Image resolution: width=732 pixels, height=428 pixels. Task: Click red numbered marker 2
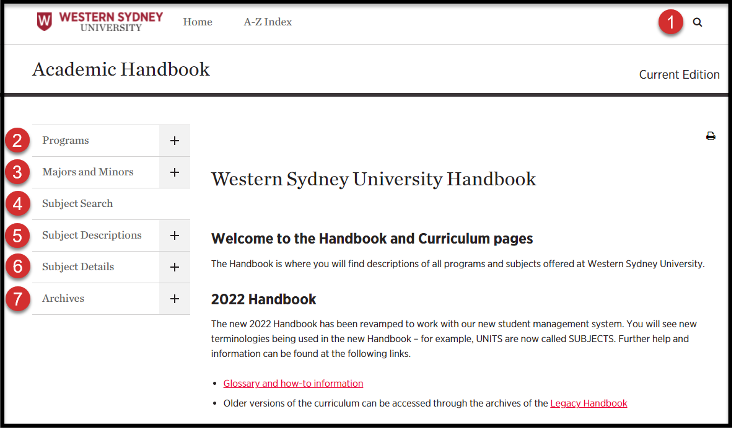click(18, 141)
